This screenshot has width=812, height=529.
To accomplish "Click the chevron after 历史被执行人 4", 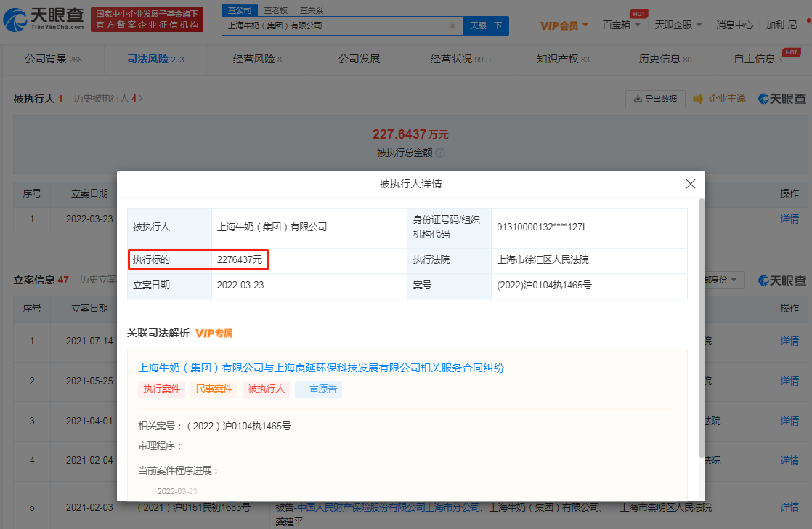I will [140, 98].
